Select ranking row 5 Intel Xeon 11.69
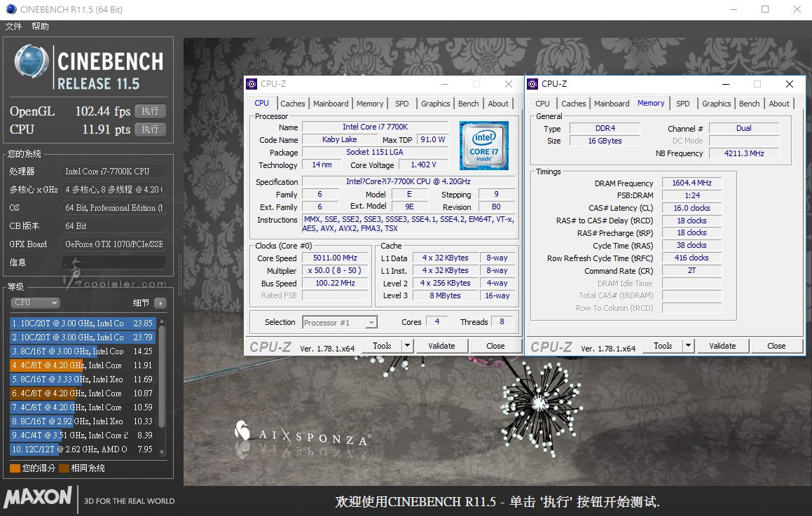812x516 pixels. point(83,379)
